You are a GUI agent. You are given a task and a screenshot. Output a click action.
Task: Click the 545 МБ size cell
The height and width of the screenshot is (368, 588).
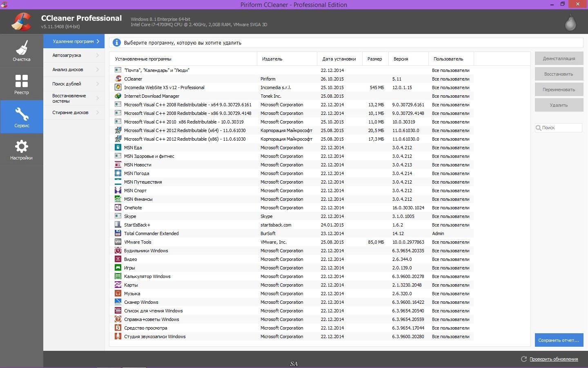377,88
